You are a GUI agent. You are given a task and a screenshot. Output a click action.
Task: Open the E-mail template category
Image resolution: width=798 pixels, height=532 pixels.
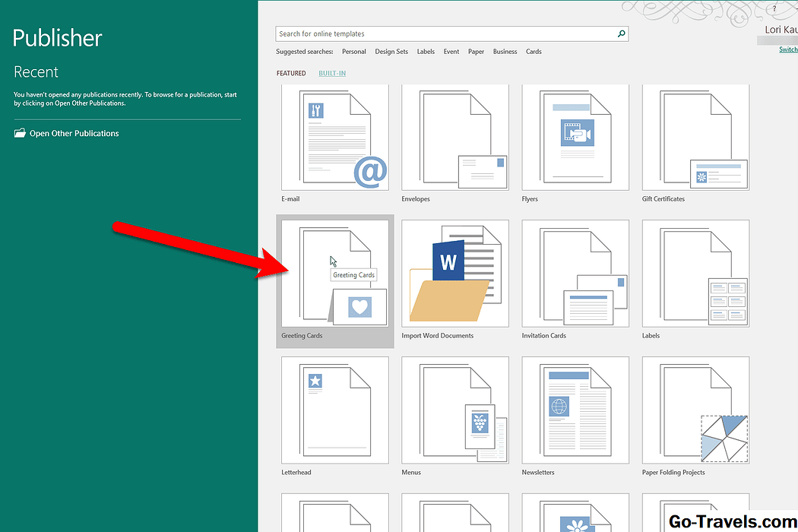[335, 138]
